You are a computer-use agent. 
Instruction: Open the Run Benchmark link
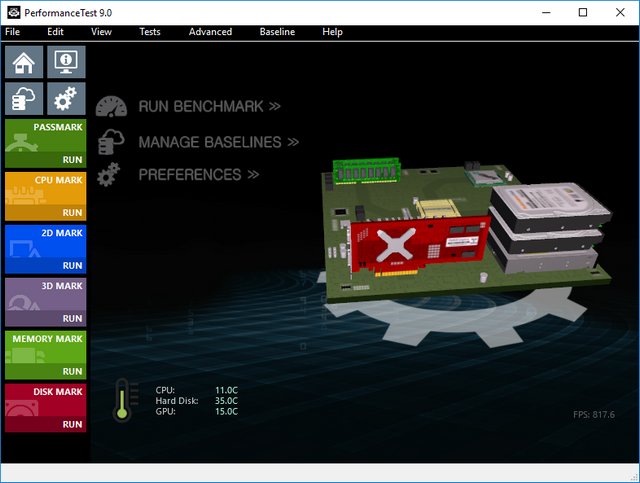[209, 106]
